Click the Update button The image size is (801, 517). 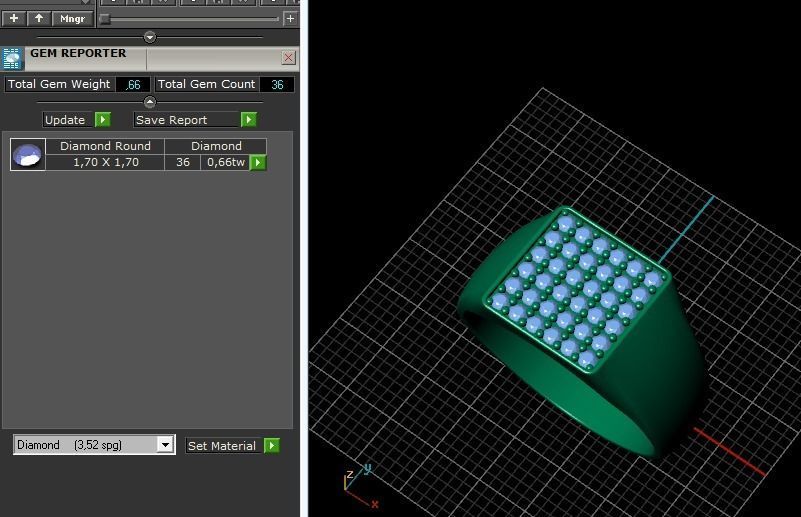67,120
